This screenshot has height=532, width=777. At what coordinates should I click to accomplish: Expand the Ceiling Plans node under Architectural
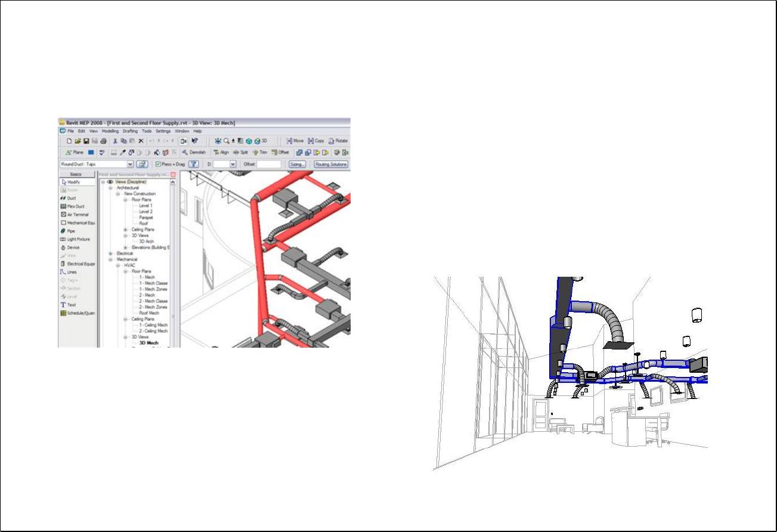(x=125, y=230)
